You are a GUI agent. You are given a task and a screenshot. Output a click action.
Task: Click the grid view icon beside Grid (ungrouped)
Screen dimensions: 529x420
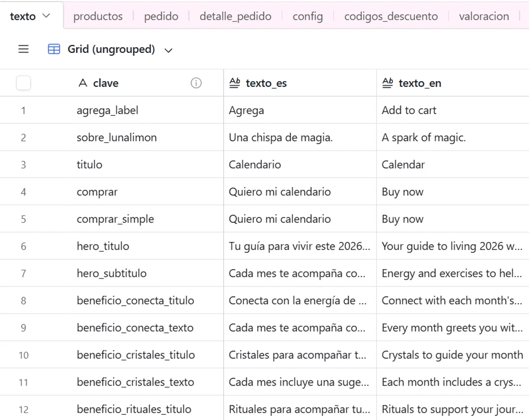(53, 49)
